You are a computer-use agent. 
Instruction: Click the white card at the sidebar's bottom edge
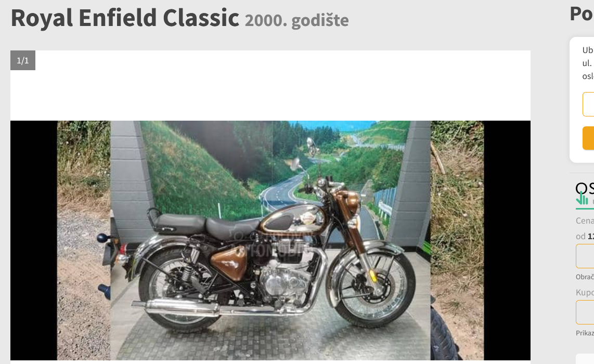[x=585, y=359]
